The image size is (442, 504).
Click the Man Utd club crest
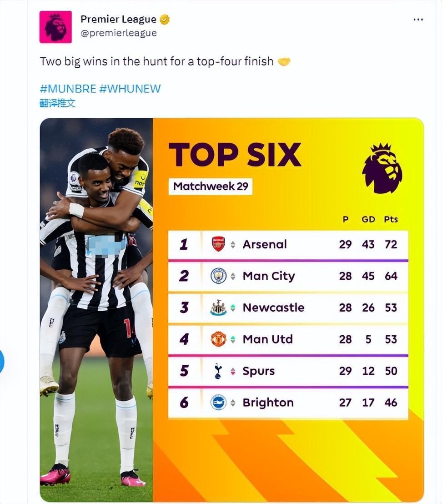tap(219, 339)
